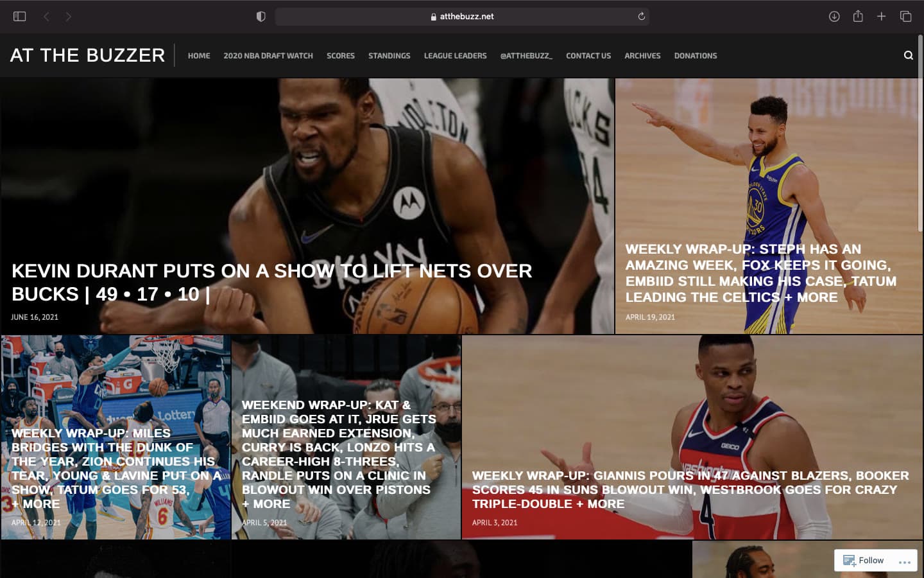
Task: Open the privacy report shield icon
Action: coord(261,17)
